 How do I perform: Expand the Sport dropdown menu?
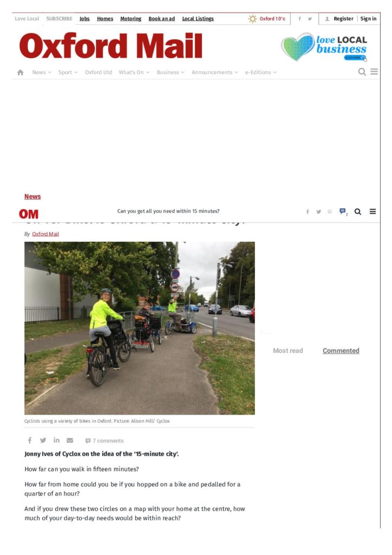(x=68, y=72)
